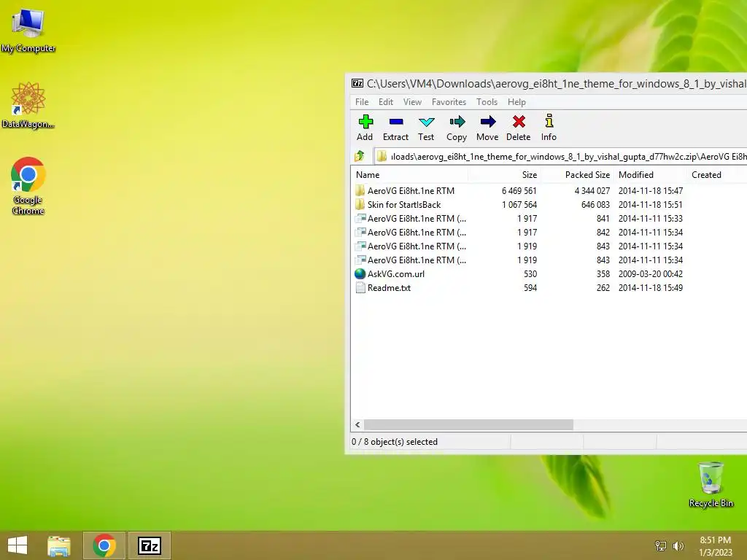Click the packed size value 646 083
Viewport: 747px width, 560px height.
coord(595,204)
